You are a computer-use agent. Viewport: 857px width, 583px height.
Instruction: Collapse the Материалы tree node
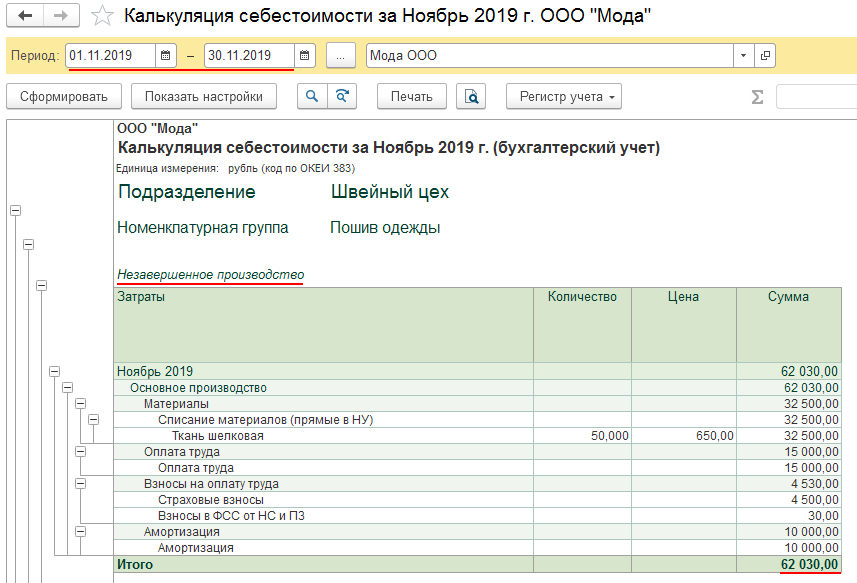(x=81, y=404)
